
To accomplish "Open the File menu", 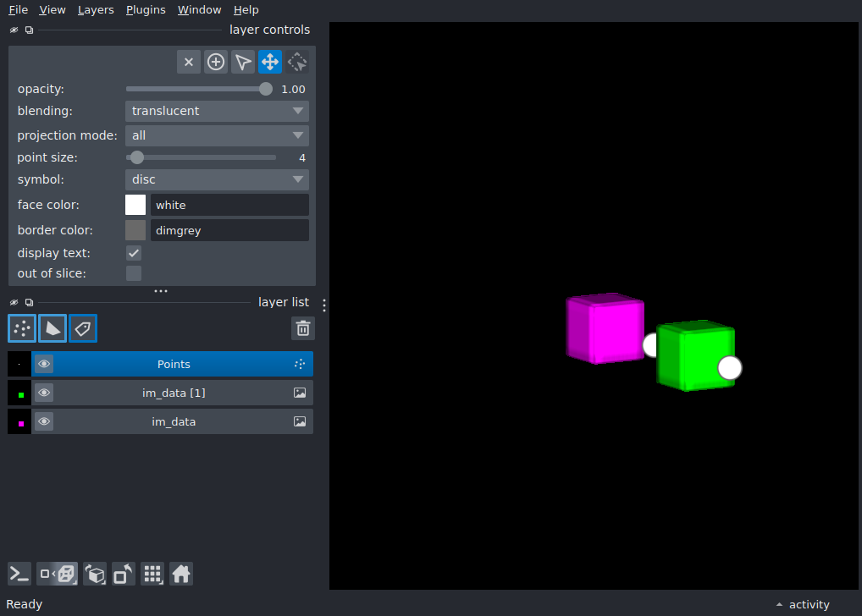I will (x=18, y=10).
